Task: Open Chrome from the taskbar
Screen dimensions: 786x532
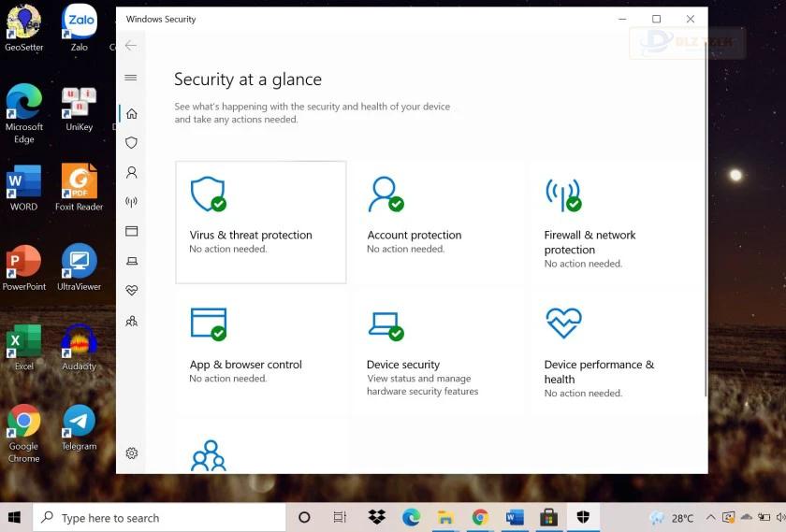Action: [x=480, y=517]
